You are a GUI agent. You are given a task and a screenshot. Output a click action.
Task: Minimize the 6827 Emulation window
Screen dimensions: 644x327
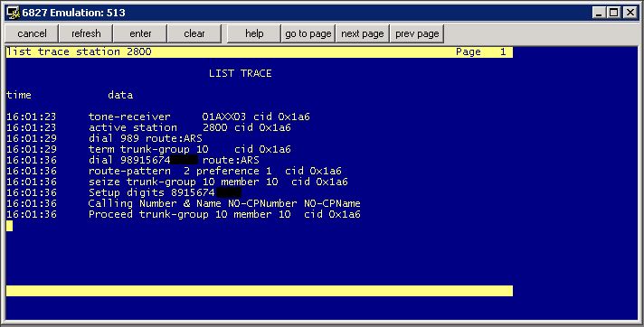point(599,13)
